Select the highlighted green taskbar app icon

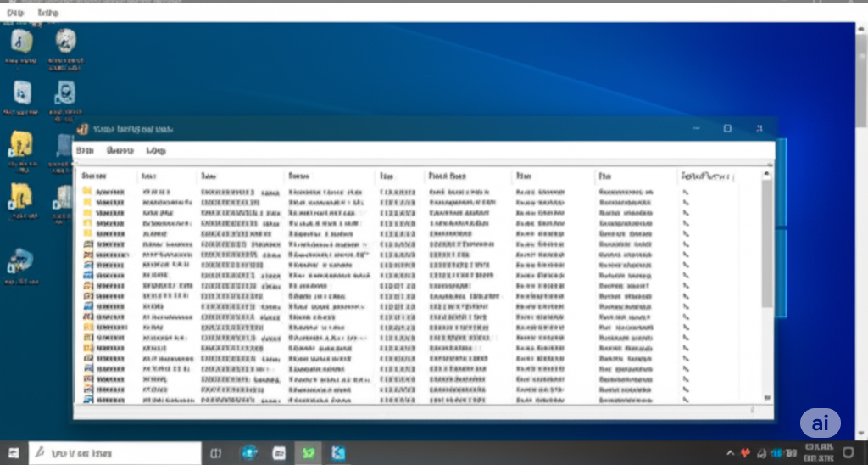(309, 453)
